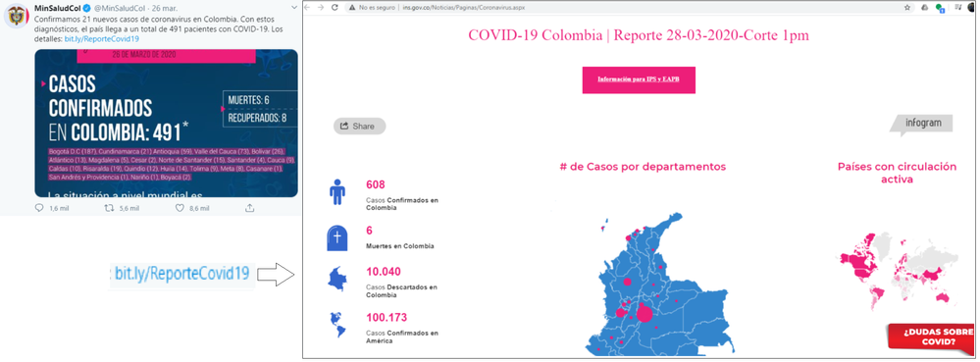
Task: Open the media control toolbar icon
Action: (x=958, y=8)
